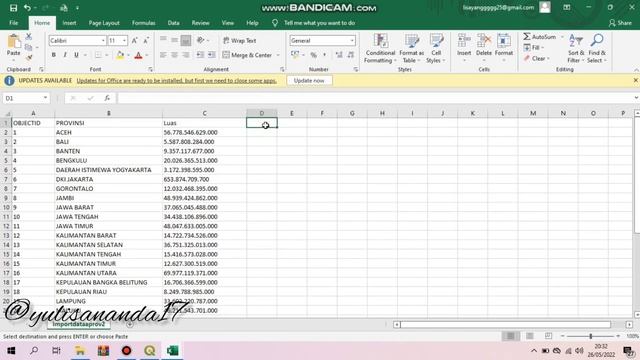Open Cell Styles gallery
640x360 pixels.
[x=436, y=49]
